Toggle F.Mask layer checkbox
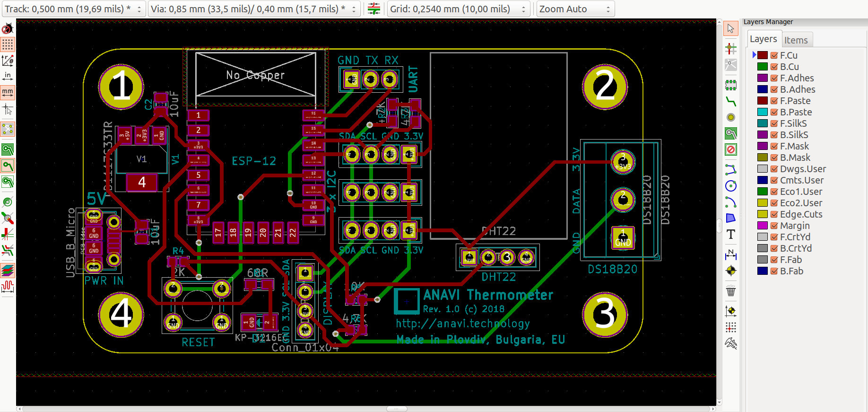 774,146
